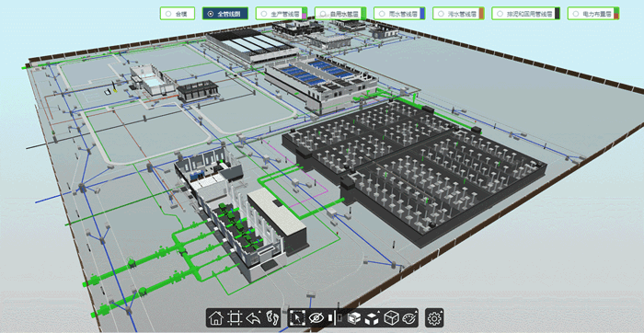
Task: Click the brown swatch on 污水管线层
Action: click(481, 14)
